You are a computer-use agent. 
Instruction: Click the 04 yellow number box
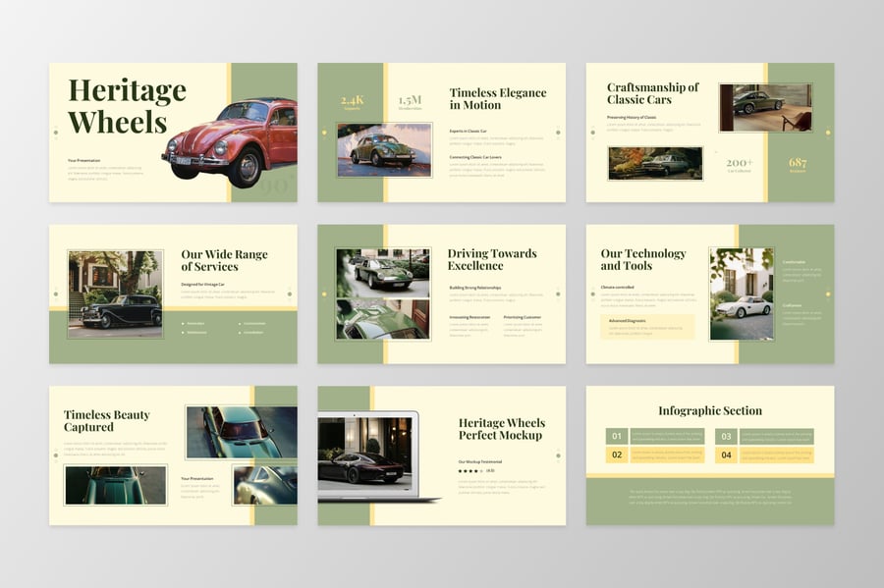tap(726, 455)
